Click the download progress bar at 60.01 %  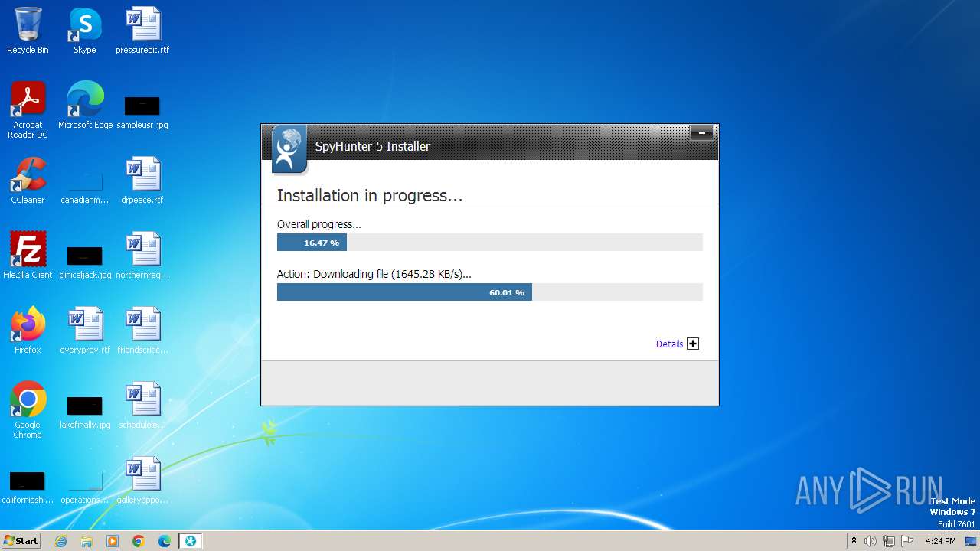[490, 292]
